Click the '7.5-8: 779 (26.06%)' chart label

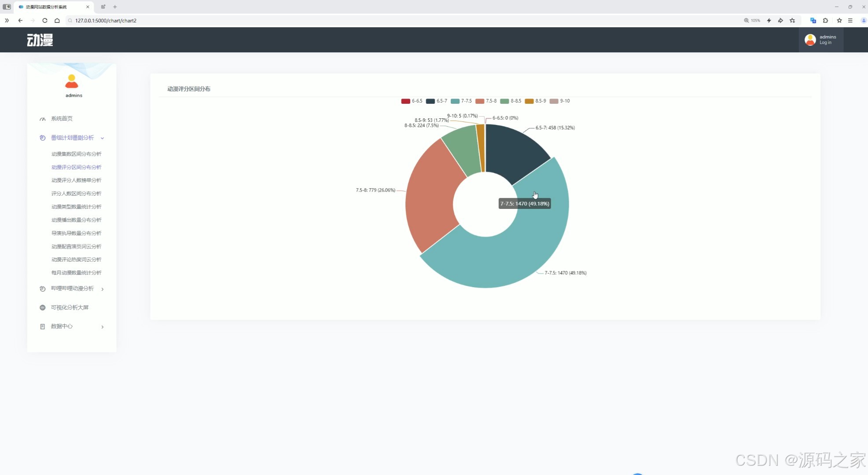(375, 190)
